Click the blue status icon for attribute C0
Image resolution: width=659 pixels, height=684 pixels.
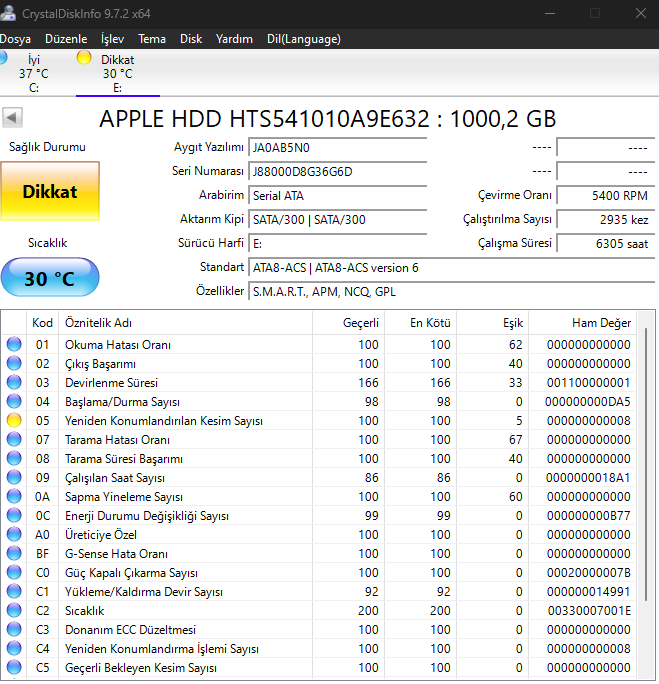click(14, 572)
